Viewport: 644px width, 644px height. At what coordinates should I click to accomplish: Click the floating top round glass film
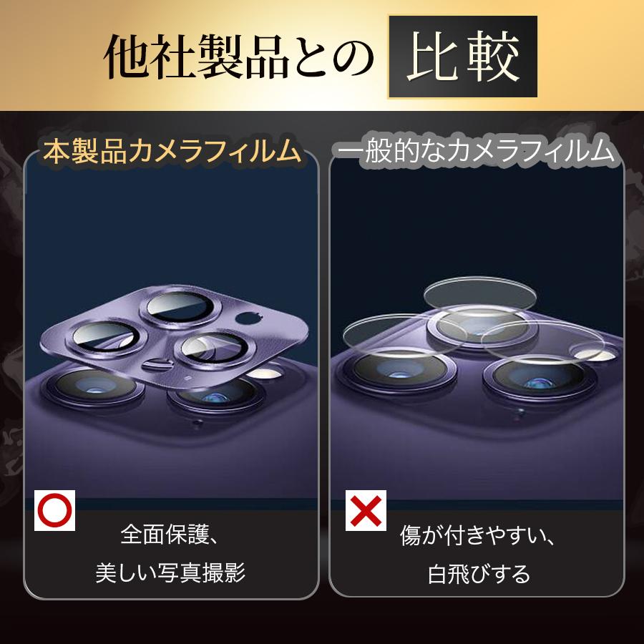[x=479, y=294]
